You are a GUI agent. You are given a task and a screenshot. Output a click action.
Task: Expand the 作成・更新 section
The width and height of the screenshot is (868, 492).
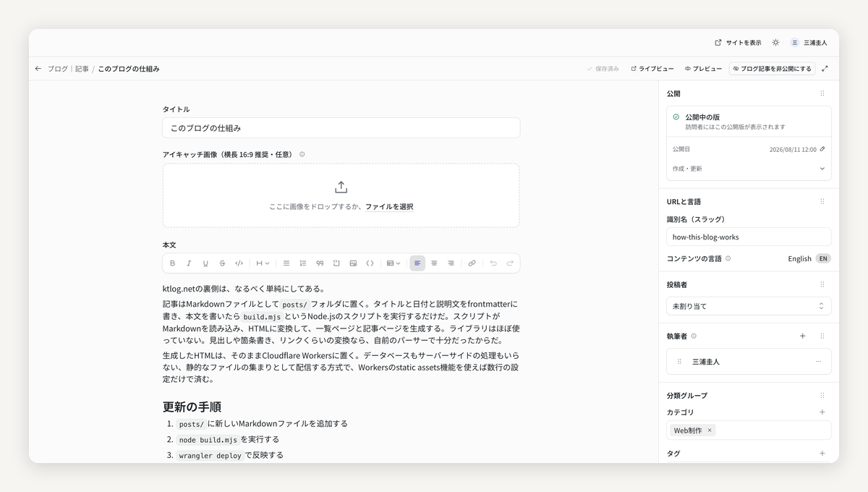(749, 169)
